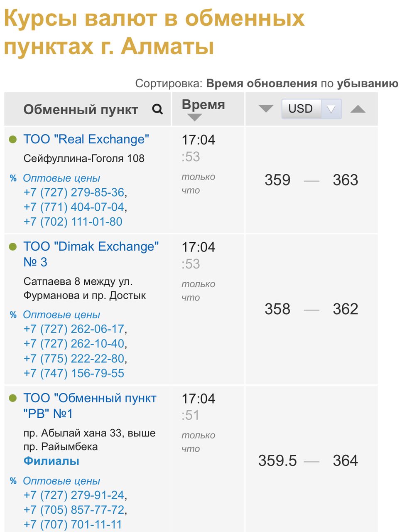
Task: Open ТОО "Обменный пункт РВ" №1 link
Action: click(x=90, y=406)
